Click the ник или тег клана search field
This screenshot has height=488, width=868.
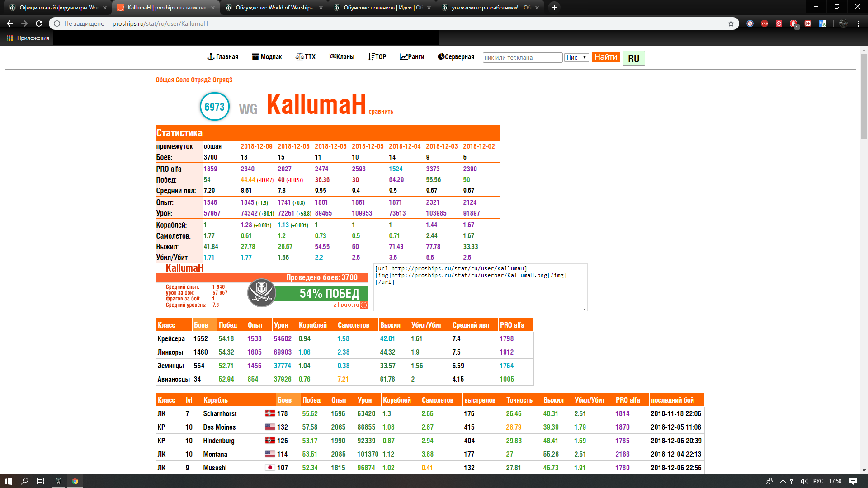click(523, 57)
